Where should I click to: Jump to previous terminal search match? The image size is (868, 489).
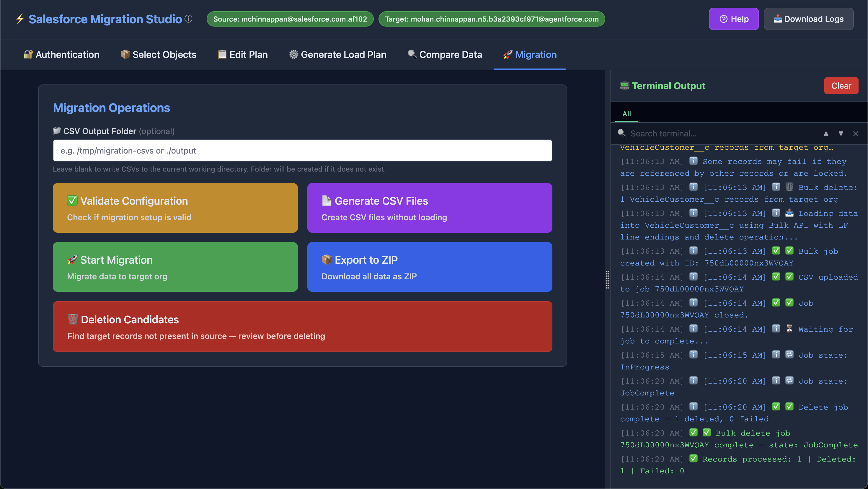[826, 133]
